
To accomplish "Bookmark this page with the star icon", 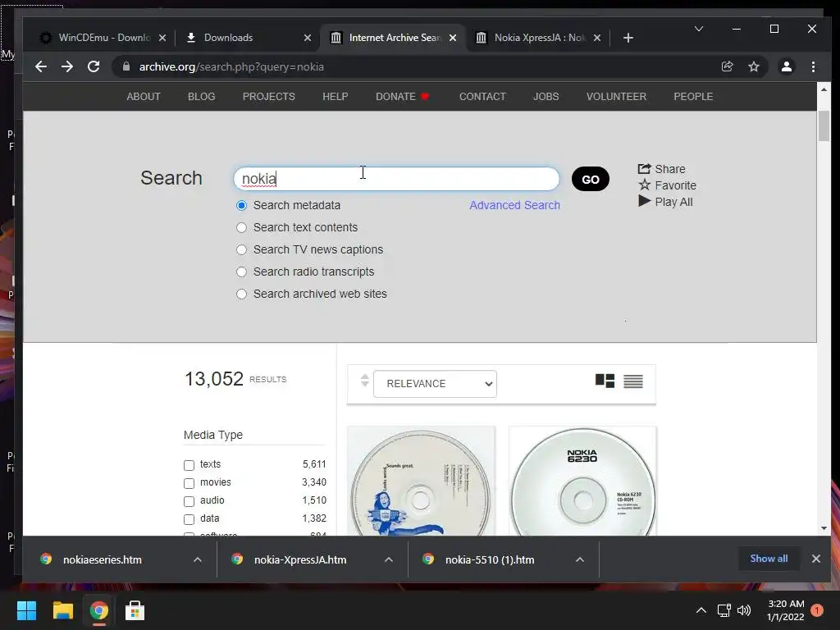I will click(754, 66).
